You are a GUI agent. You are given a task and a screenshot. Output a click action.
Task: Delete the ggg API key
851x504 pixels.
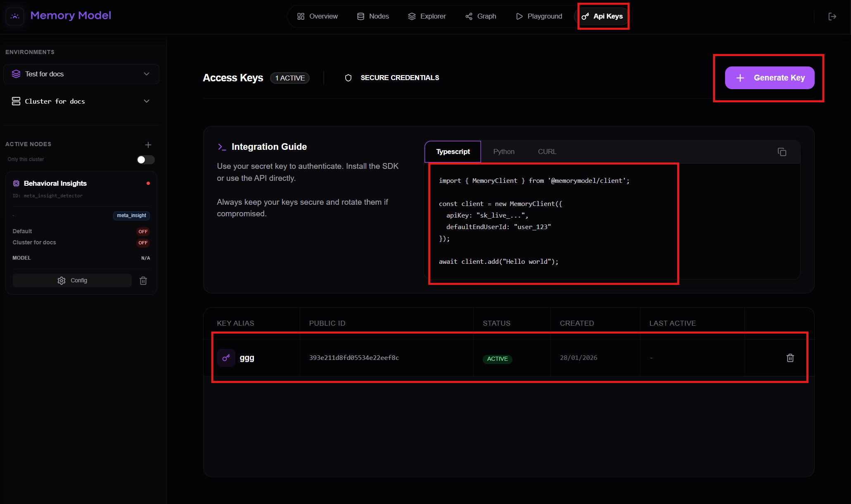click(x=790, y=358)
